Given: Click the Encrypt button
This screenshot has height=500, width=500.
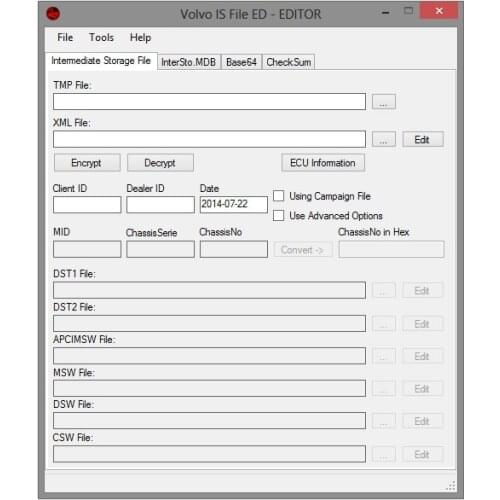Looking at the screenshot, I should (x=87, y=163).
